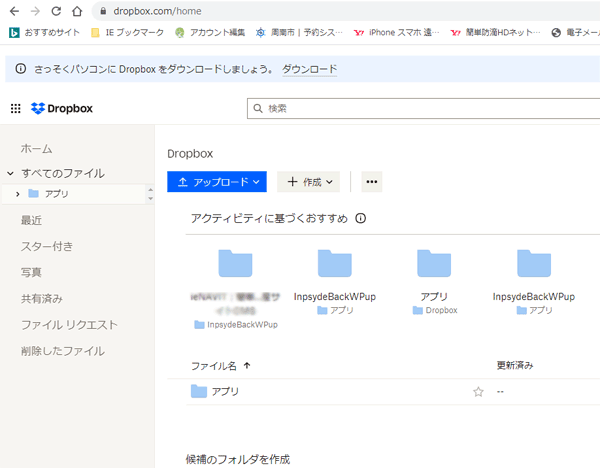Star the アプリ folder row

[x=478, y=391]
